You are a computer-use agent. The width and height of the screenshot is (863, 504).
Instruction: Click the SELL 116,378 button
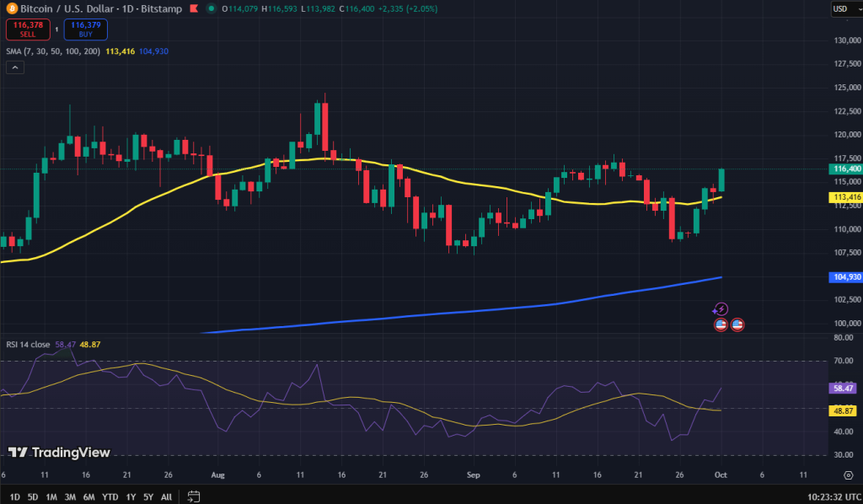pyautogui.click(x=28, y=29)
